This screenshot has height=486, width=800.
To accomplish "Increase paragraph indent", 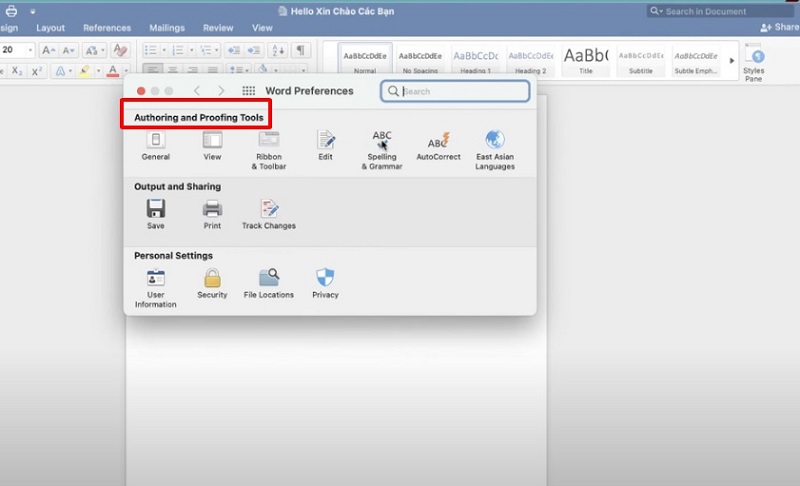I will (253, 50).
